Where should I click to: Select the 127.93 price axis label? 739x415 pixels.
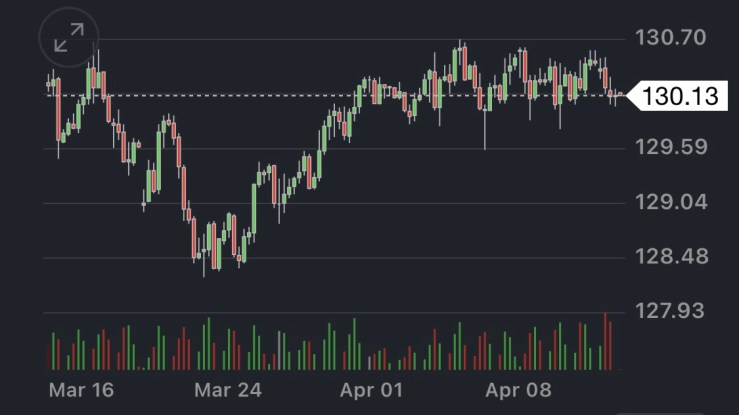click(x=670, y=311)
